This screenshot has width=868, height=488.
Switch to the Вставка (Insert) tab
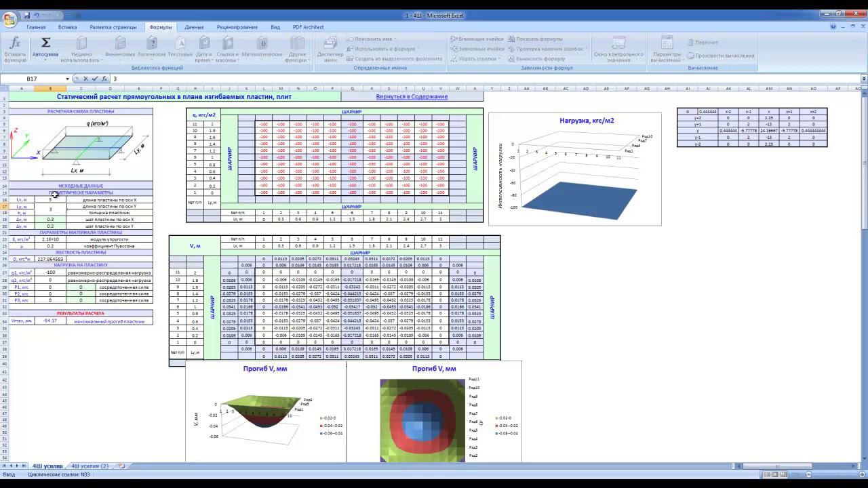click(67, 27)
